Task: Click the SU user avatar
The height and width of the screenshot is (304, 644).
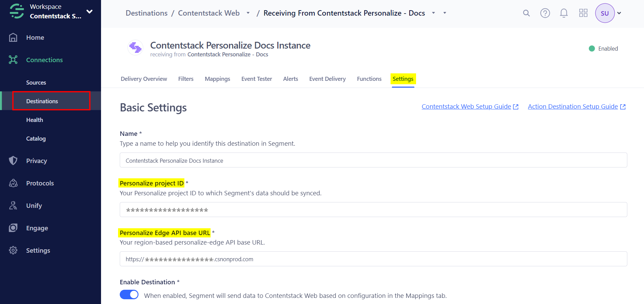Action: (x=605, y=13)
